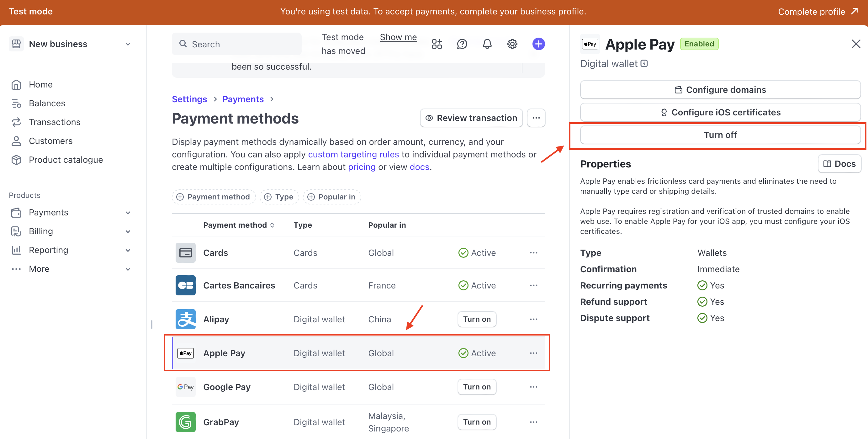Screen dimensions: 868x439
Task: Open the more options menu for the Cards row
Action: point(533,253)
